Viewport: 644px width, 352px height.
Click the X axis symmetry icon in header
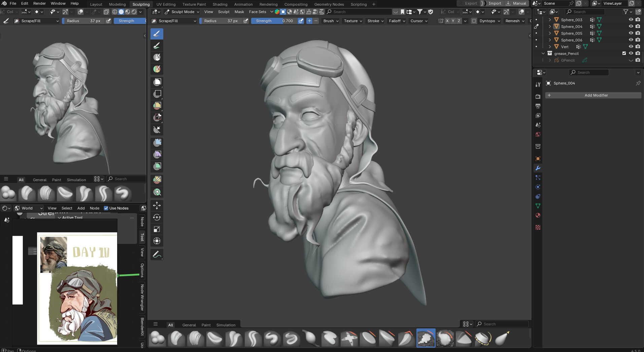(447, 21)
